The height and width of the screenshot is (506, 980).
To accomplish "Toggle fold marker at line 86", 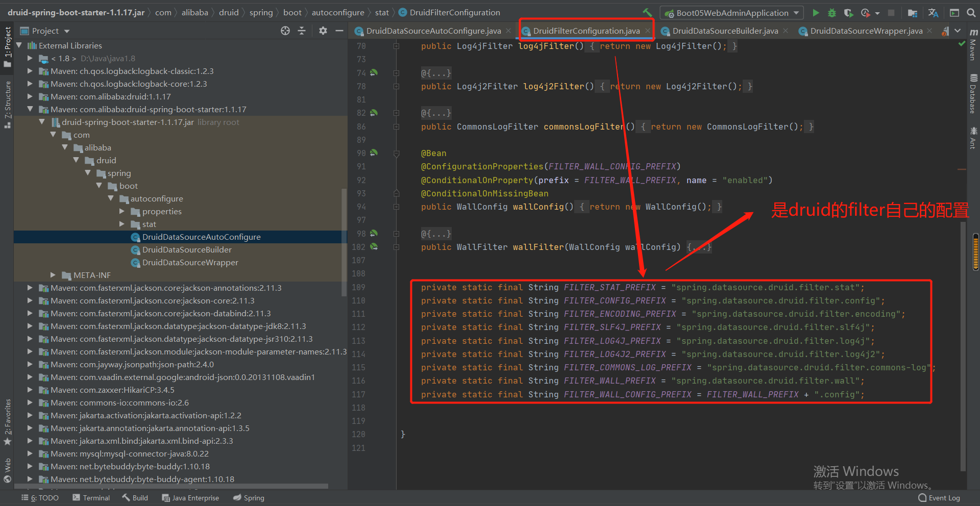I will click(396, 127).
